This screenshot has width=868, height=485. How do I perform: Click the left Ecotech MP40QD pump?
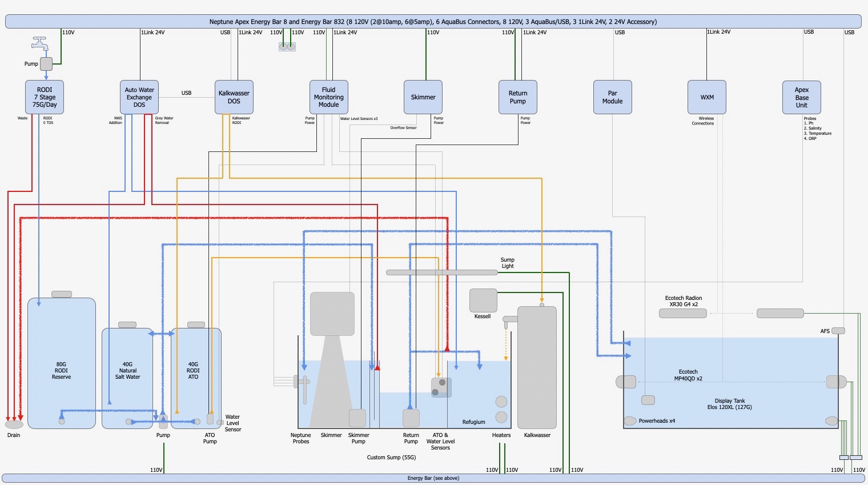coord(626,382)
